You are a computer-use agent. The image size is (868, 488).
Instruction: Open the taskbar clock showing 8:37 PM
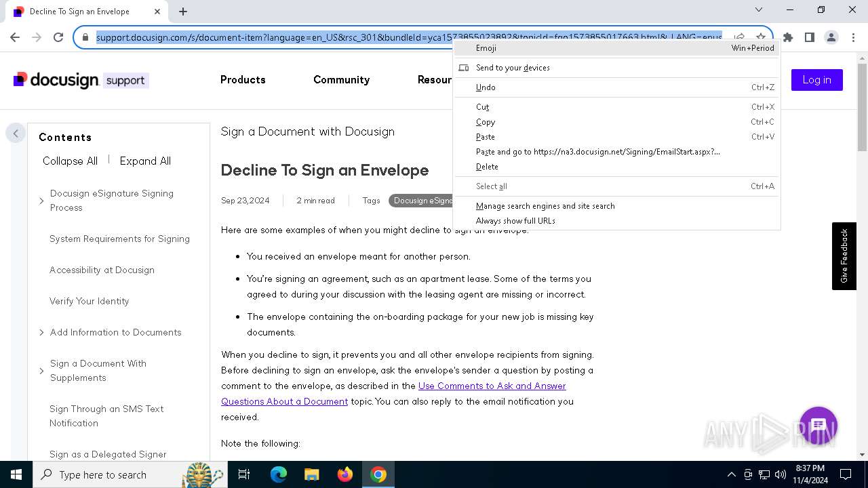pyautogui.click(x=810, y=474)
